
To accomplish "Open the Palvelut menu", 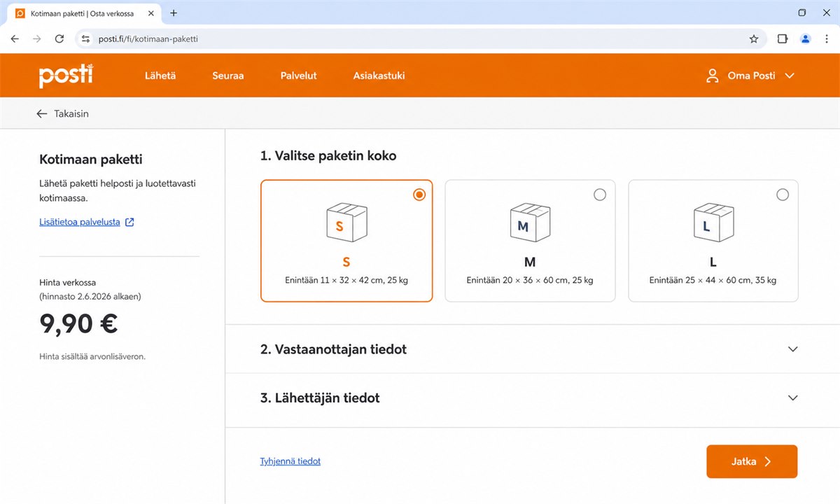I will (299, 76).
